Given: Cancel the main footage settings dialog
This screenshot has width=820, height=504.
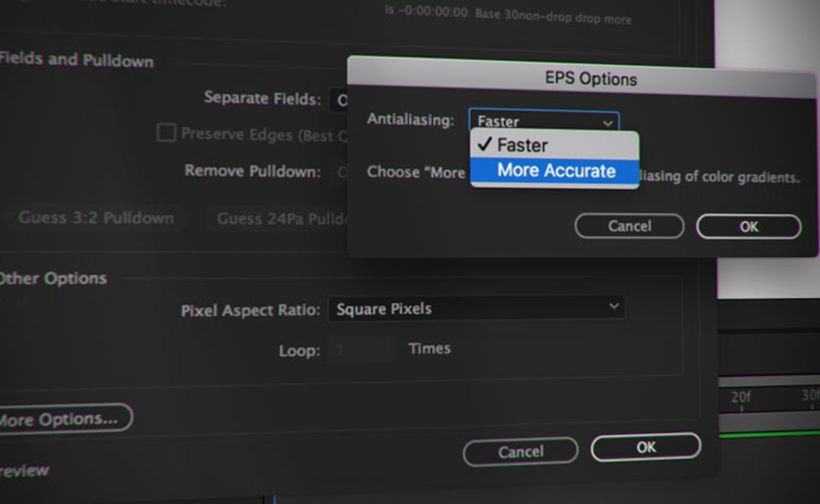Looking at the screenshot, I should 520,452.
